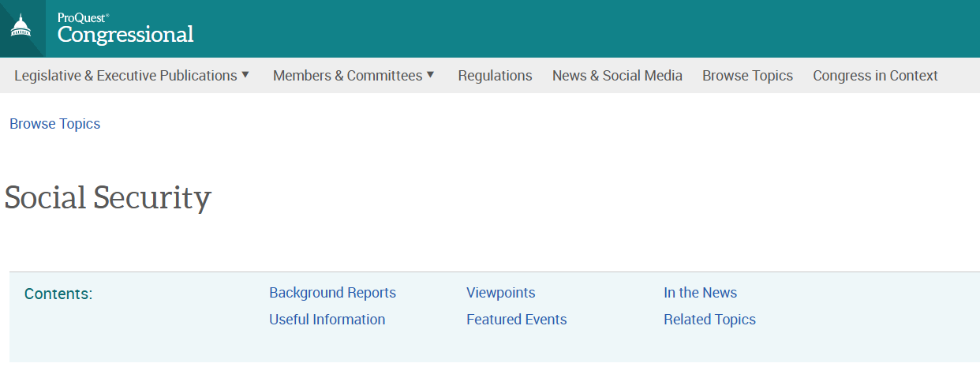Jump to Useful Information section
980x367 pixels.
[x=327, y=320]
